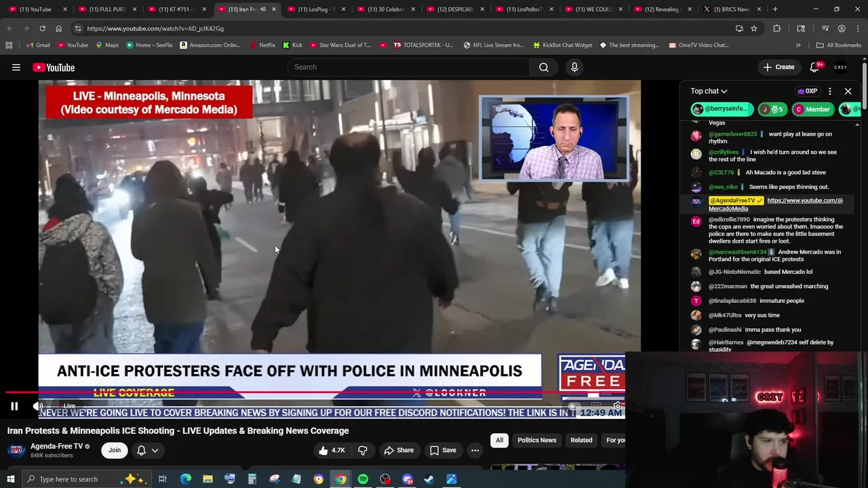
Task: Share the video
Action: (x=399, y=450)
